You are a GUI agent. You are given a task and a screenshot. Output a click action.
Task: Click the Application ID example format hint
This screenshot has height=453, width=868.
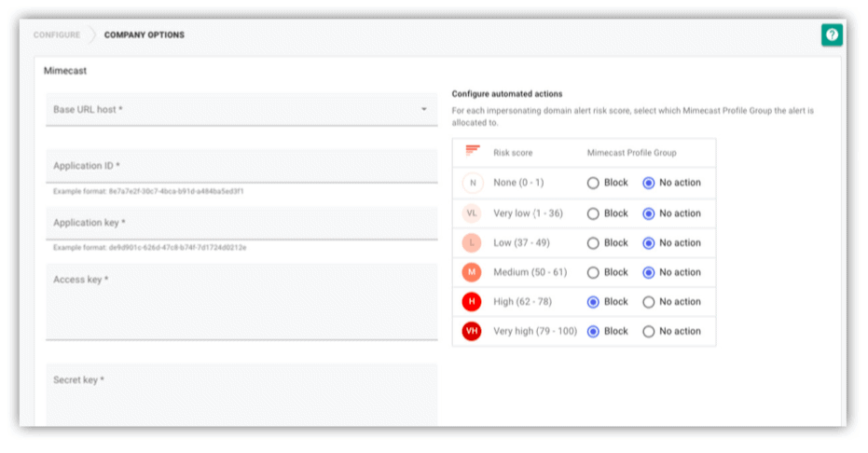(148, 191)
